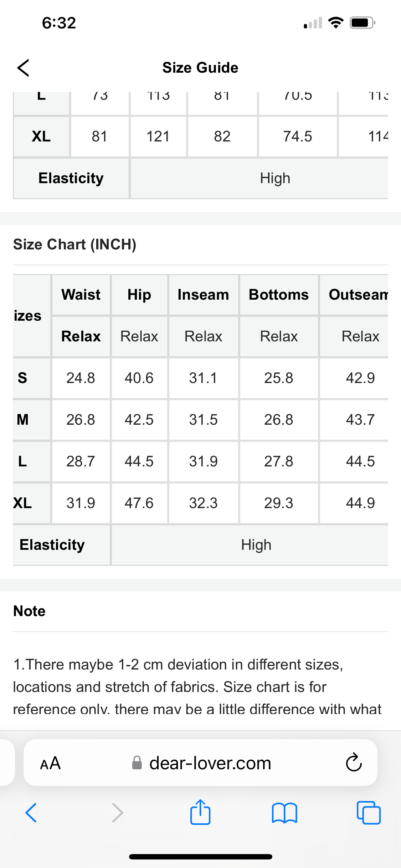
Task: Tap the Safari forward navigation arrow
Action: point(117,813)
